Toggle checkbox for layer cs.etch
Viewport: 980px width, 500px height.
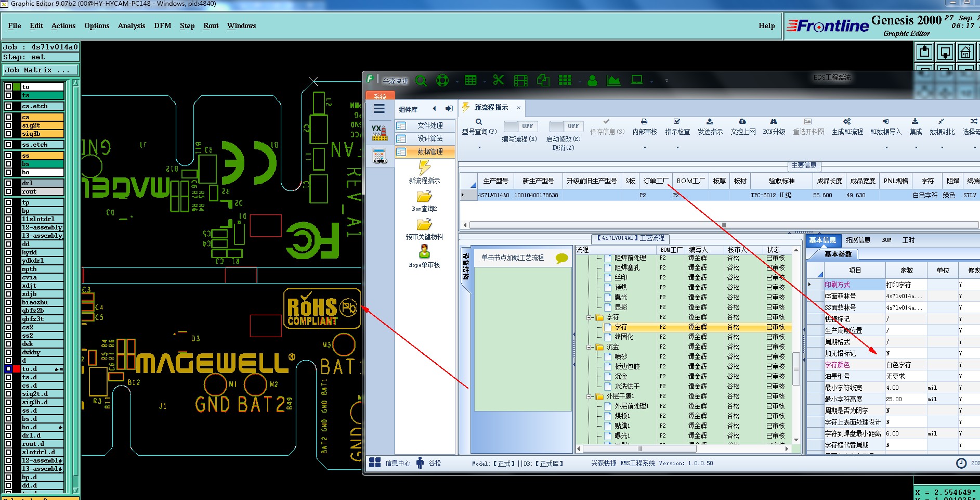8,106
